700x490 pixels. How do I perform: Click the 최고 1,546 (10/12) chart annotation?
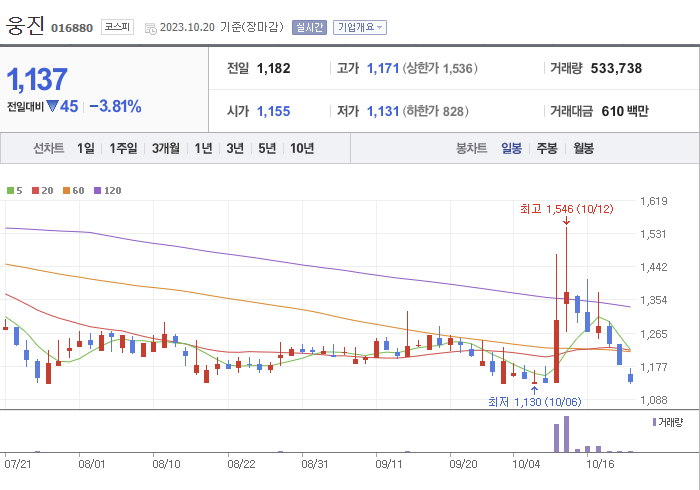click(567, 209)
